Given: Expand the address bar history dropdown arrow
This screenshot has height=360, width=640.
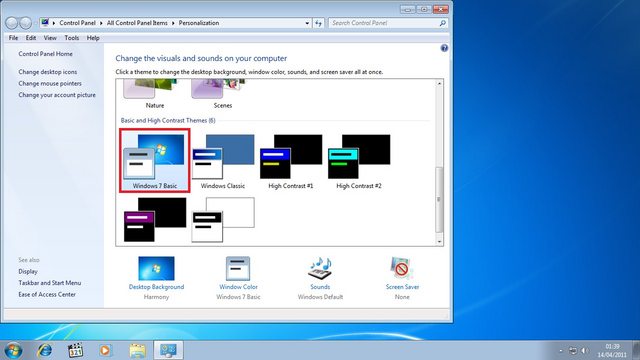Looking at the screenshot, I should (x=307, y=23).
